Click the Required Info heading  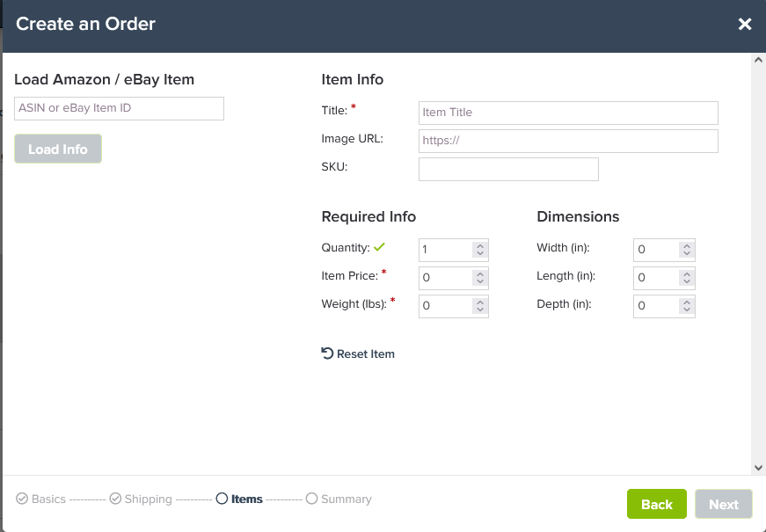pos(368,216)
